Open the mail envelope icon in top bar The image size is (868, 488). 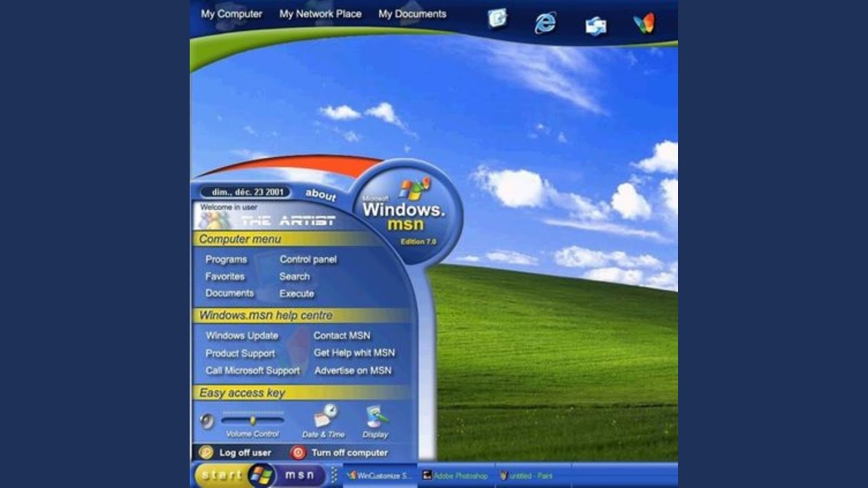[x=595, y=26]
